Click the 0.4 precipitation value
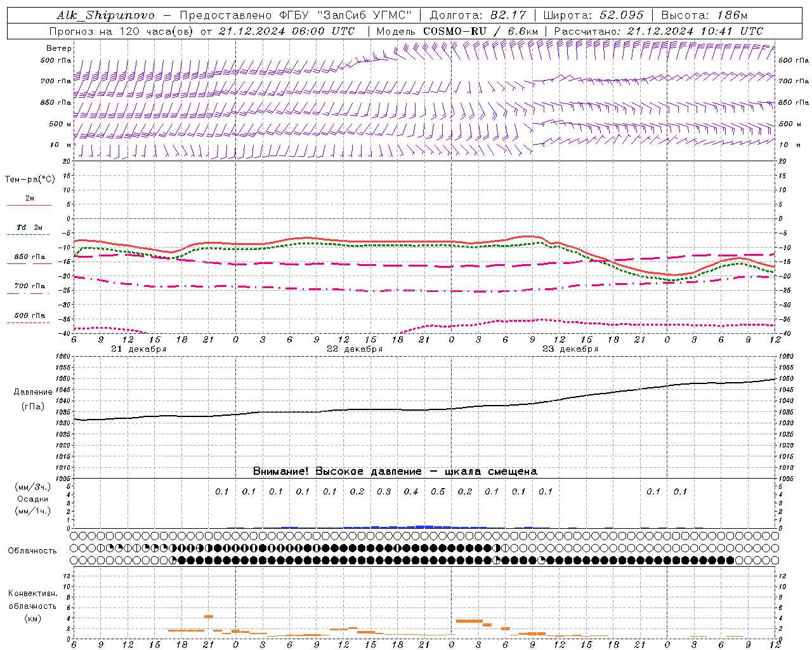Viewport: 812px width, 650px height. 411,491
